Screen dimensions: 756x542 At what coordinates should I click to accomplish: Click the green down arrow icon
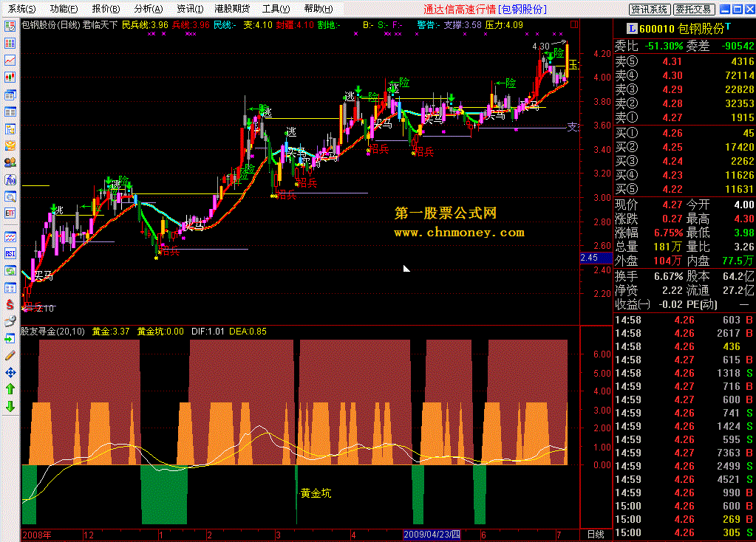click(x=10, y=407)
